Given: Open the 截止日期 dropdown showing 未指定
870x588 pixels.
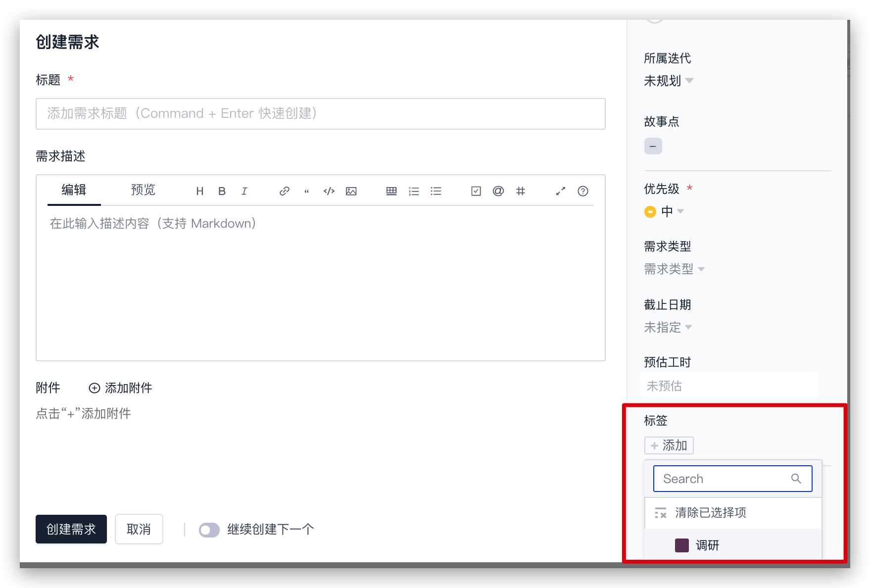Looking at the screenshot, I should [668, 328].
